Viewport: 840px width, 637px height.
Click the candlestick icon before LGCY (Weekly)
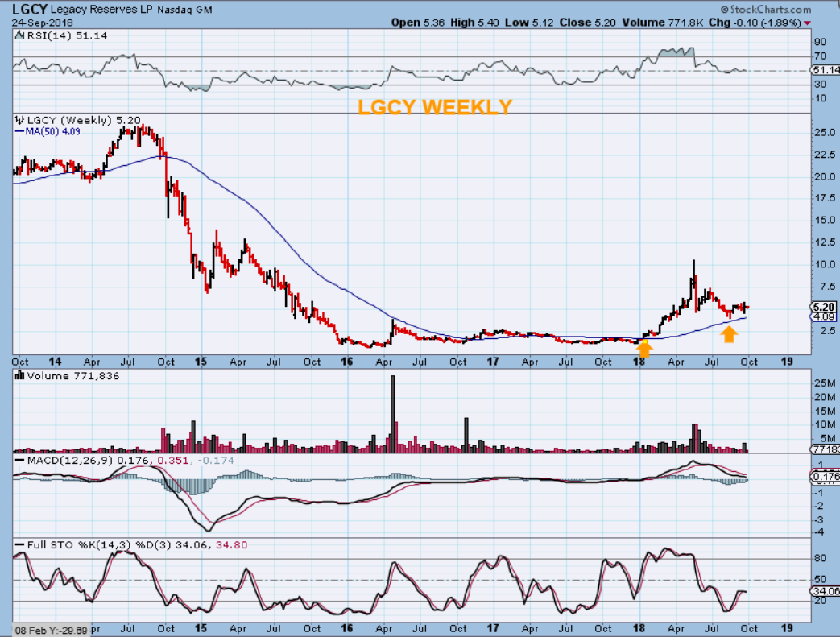tap(20, 120)
